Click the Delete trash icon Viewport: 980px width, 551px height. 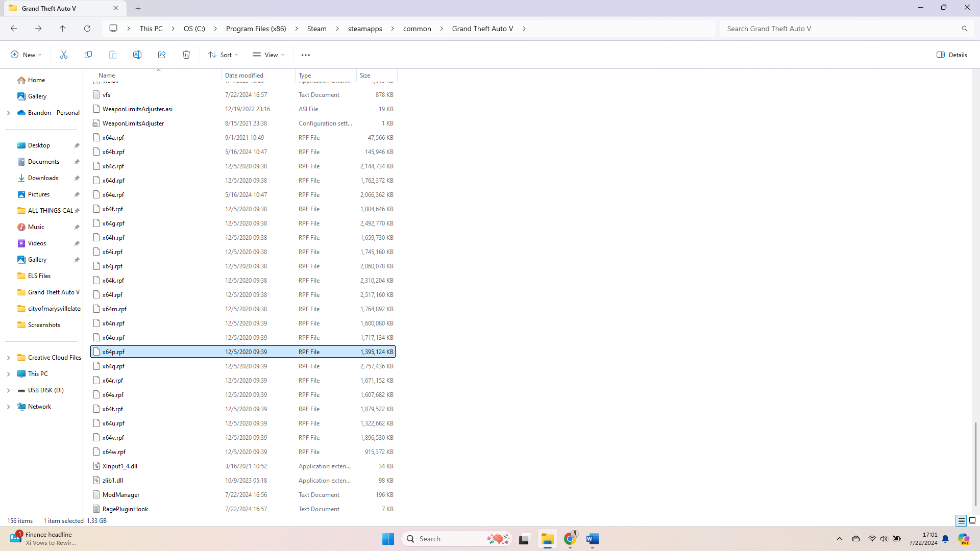point(186,55)
